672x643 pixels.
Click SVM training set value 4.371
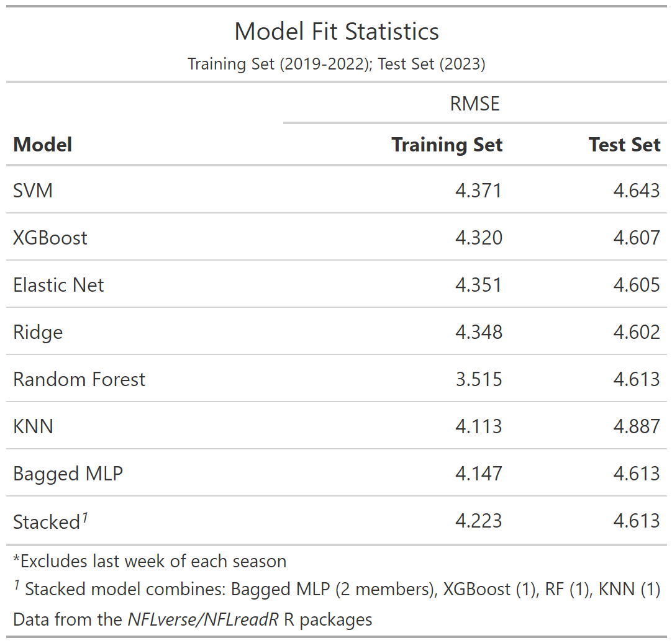(x=478, y=191)
